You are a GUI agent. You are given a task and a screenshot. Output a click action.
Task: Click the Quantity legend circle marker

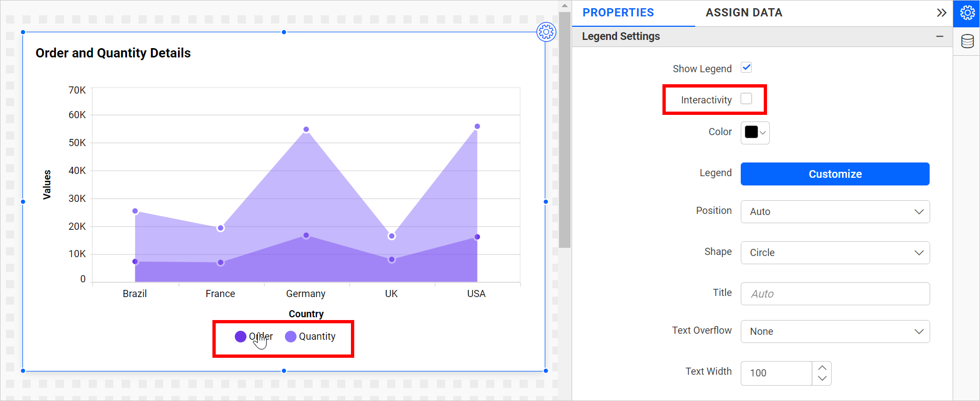click(x=291, y=336)
